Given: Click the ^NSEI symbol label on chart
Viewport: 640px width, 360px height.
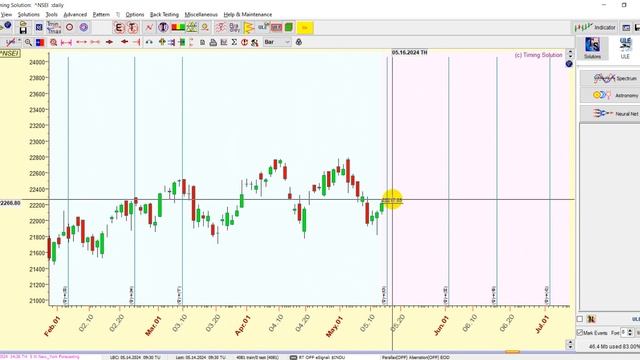Looking at the screenshot, I should point(10,53).
